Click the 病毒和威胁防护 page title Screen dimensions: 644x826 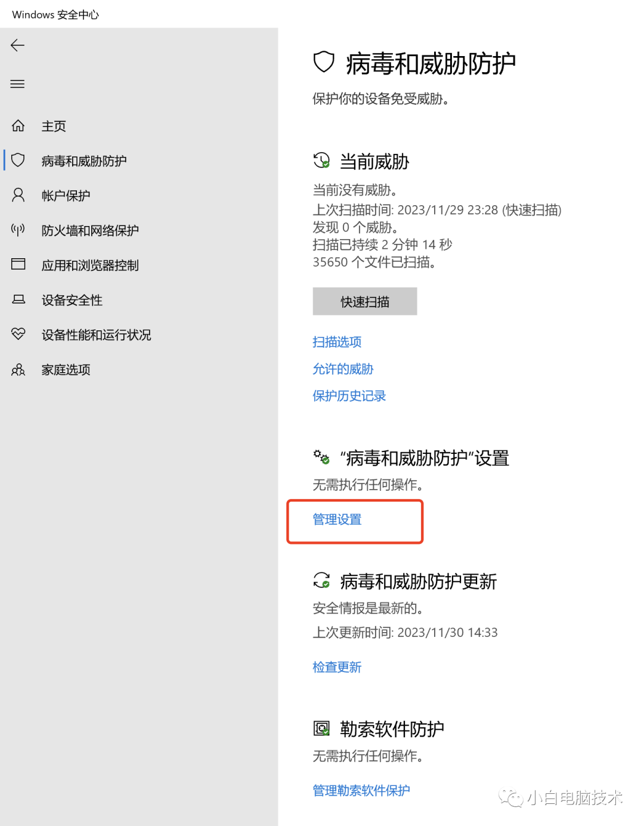[x=431, y=63]
